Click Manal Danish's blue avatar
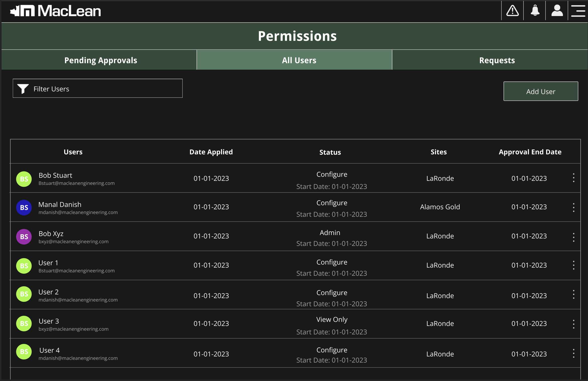The width and height of the screenshot is (588, 381). coord(24,208)
